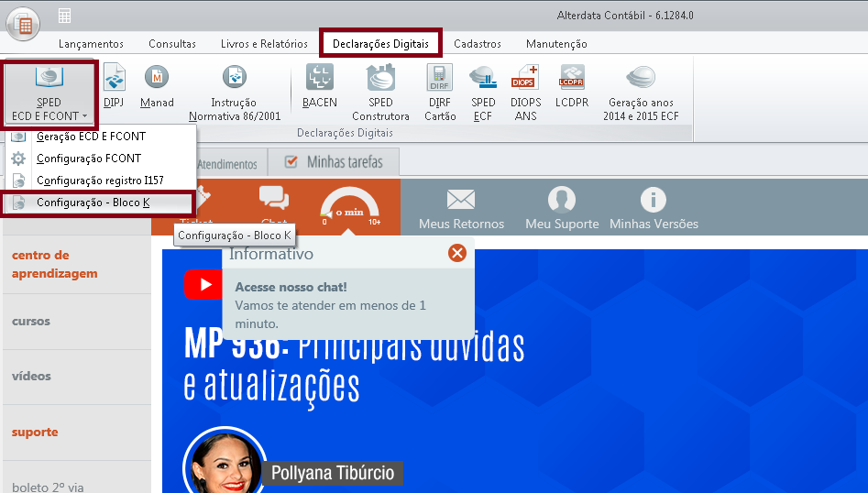Select the Declarações Digitais ribbon tab

381,44
